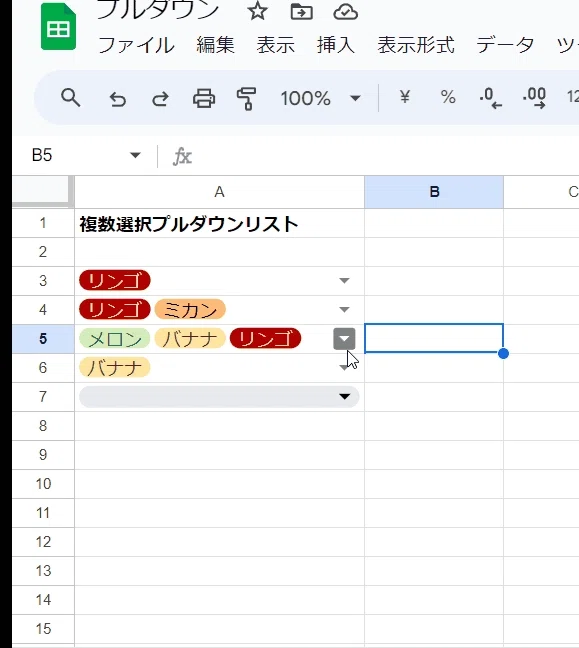The image size is (579, 648).
Task: Increase decimal places
Action: point(534,98)
